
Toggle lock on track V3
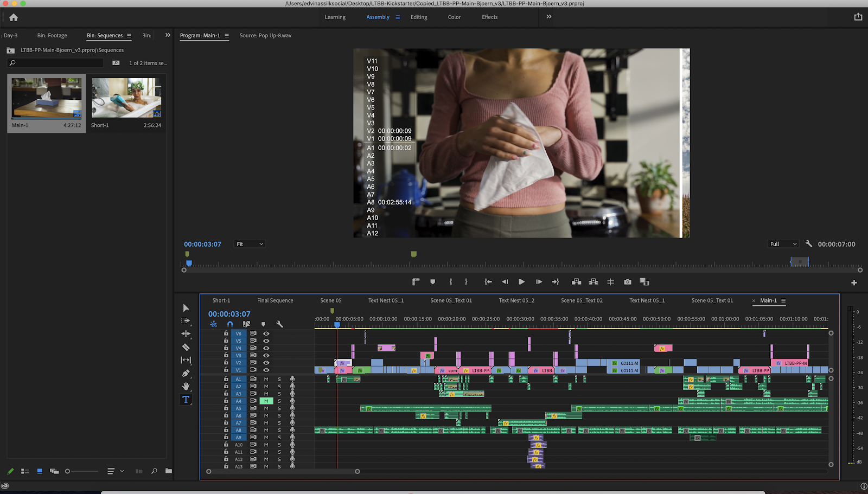pos(226,355)
